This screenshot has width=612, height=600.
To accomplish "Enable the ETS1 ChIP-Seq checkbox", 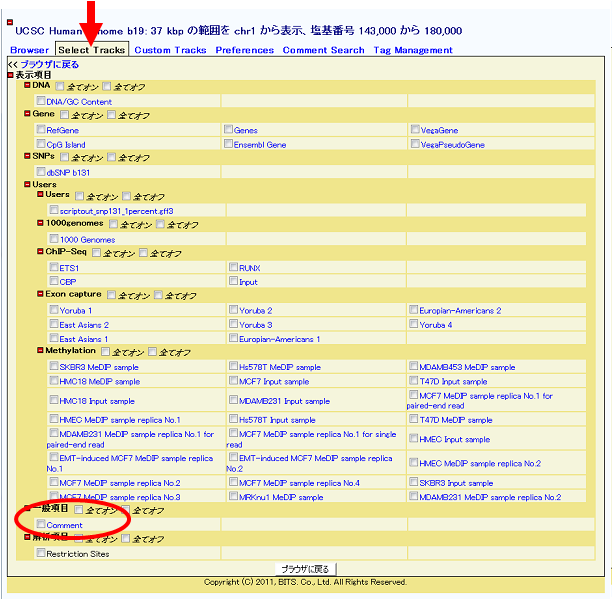I will (x=54, y=267).
